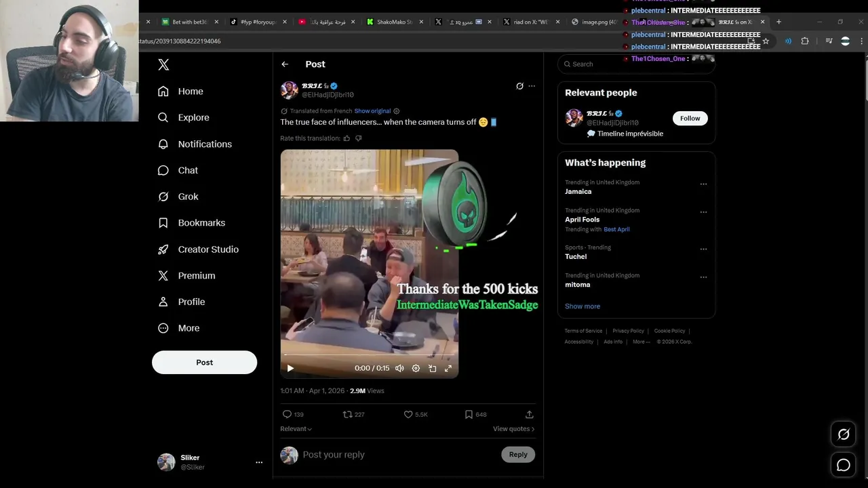Click the video progress bar
The width and height of the screenshot is (868, 488).
pyautogui.click(x=370, y=354)
